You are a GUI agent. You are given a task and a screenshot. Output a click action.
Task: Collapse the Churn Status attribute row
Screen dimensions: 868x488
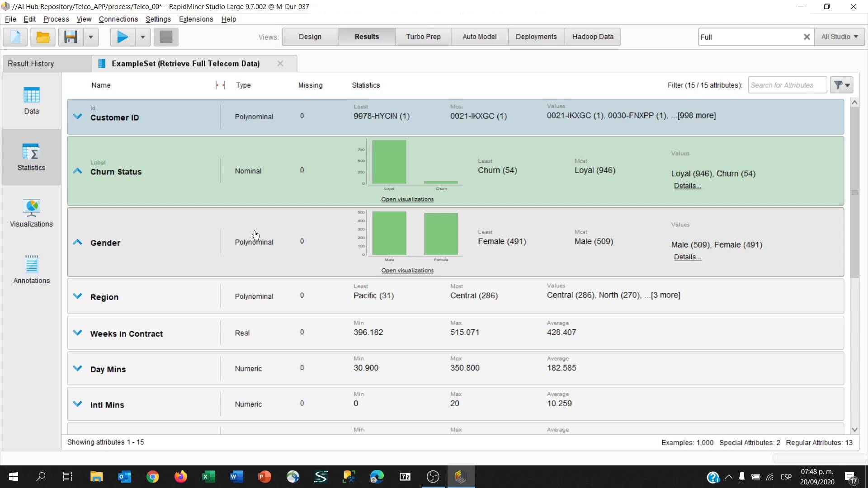coord(77,171)
